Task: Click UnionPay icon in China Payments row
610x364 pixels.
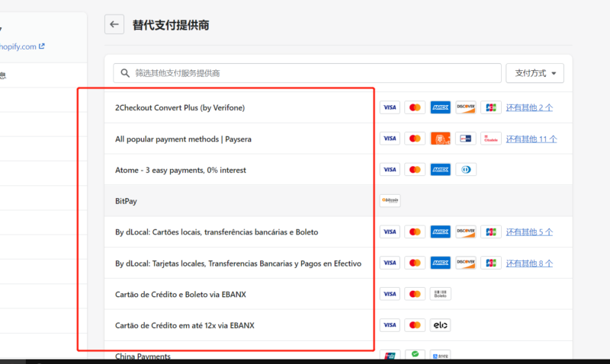Action: (x=390, y=355)
